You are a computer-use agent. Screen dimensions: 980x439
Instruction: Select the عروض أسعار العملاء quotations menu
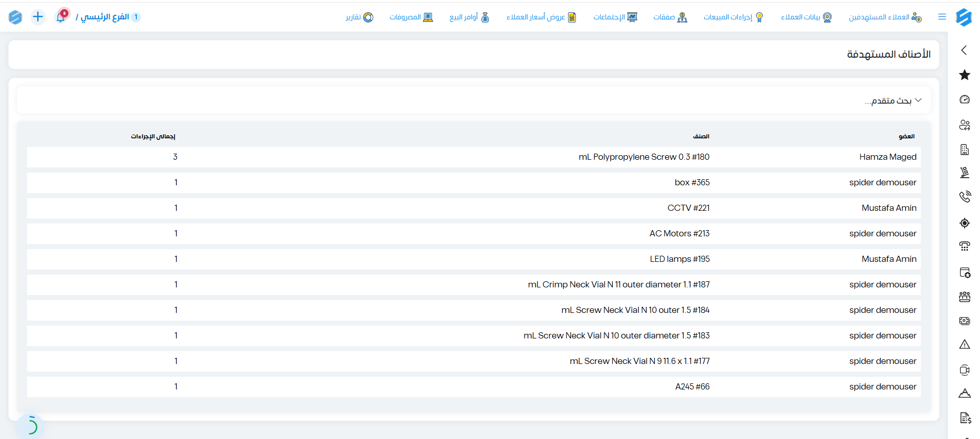pos(541,17)
